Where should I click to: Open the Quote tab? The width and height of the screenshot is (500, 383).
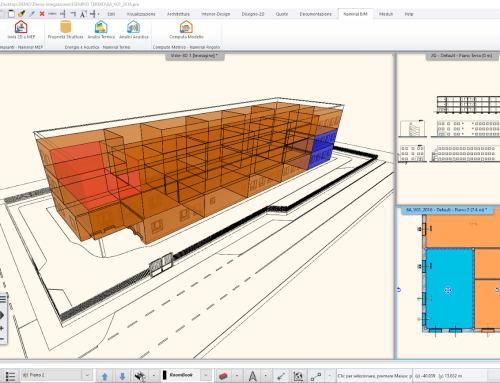coord(282,14)
